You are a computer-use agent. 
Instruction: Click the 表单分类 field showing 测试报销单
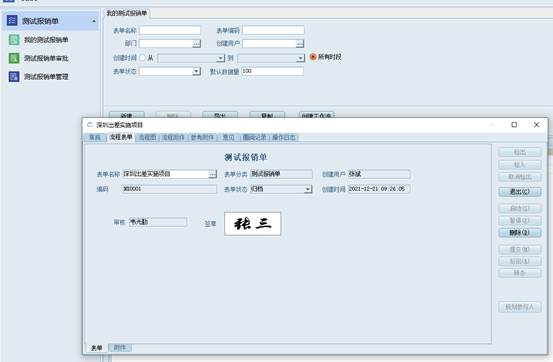(x=281, y=174)
